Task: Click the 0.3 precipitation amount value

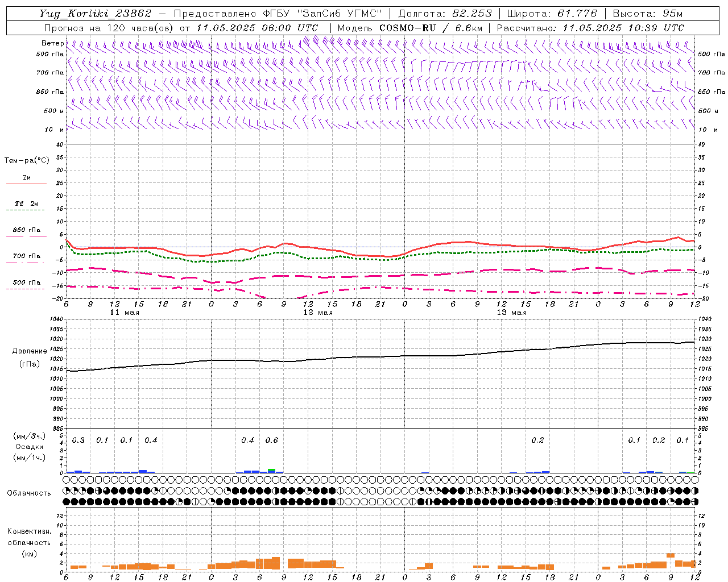Action: pos(78,440)
